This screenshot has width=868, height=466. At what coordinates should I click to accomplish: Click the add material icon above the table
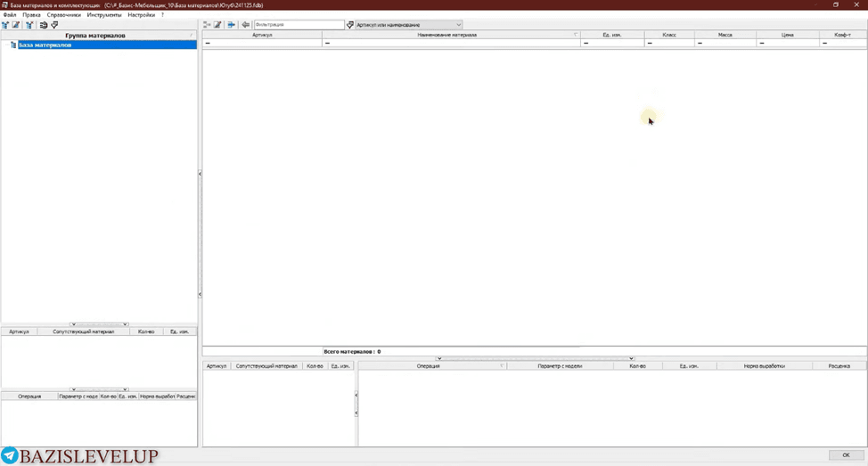(x=207, y=25)
